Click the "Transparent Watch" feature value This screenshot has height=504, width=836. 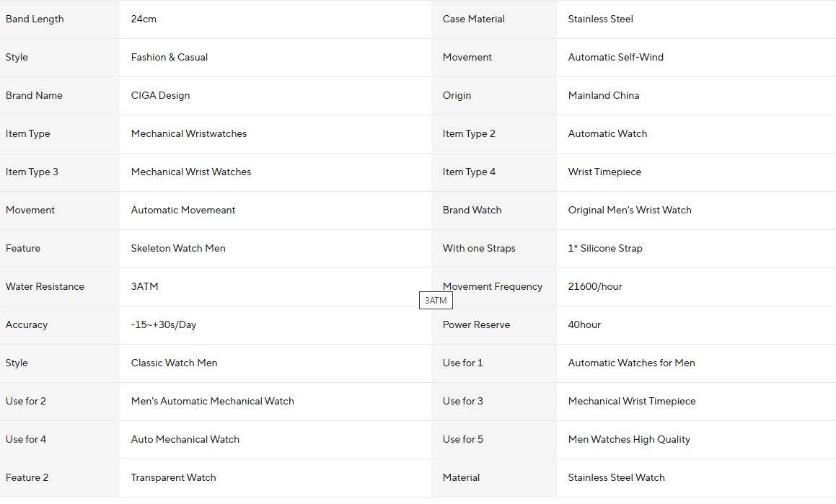pyautogui.click(x=173, y=478)
